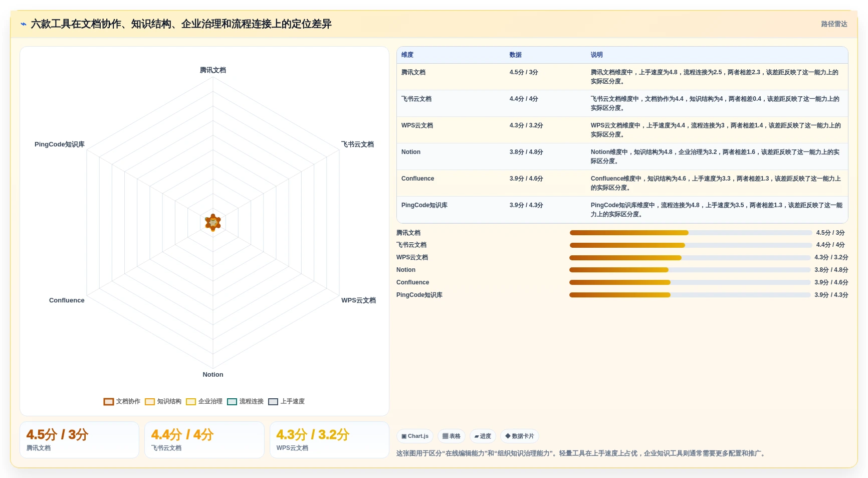Screen dimensions: 868x478
Task: Select the Confluence table row name
Action: click(x=418, y=179)
